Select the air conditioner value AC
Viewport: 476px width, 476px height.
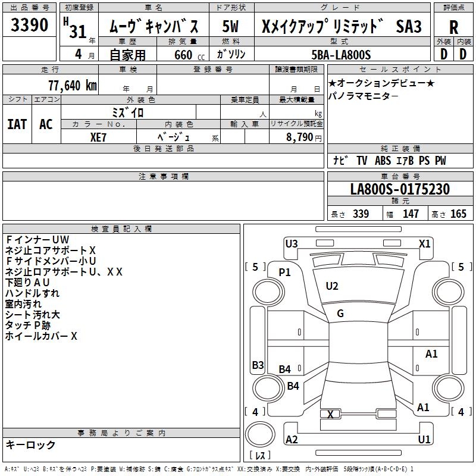click(x=46, y=124)
